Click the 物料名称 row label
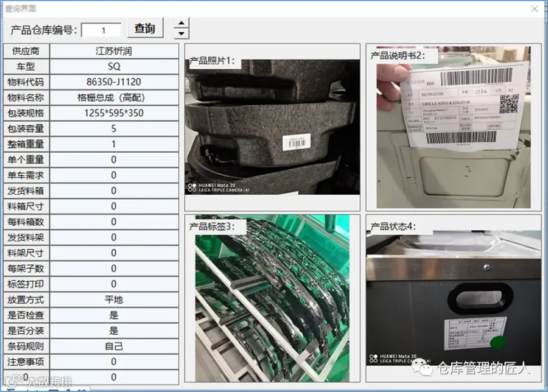 (26, 97)
